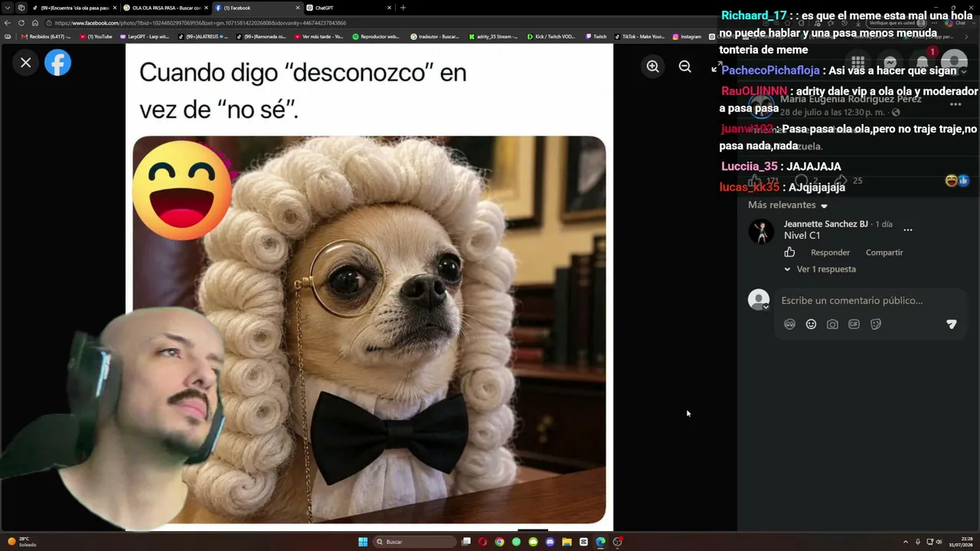
Task: Expand 'Ver 1 respuesta' replies
Action: click(820, 269)
